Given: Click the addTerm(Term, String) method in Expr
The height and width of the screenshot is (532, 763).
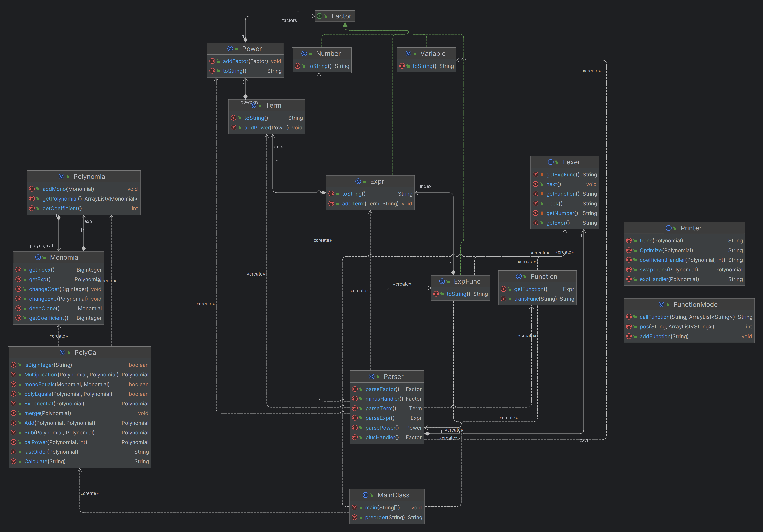Looking at the screenshot, I should [x=370, y=203].
